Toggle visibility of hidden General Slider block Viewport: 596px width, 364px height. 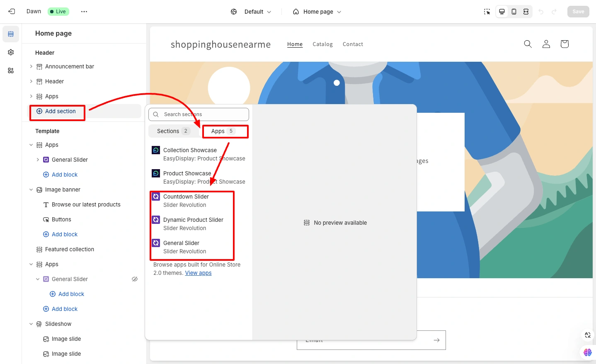pyautogui.click(x=135, y=279)
